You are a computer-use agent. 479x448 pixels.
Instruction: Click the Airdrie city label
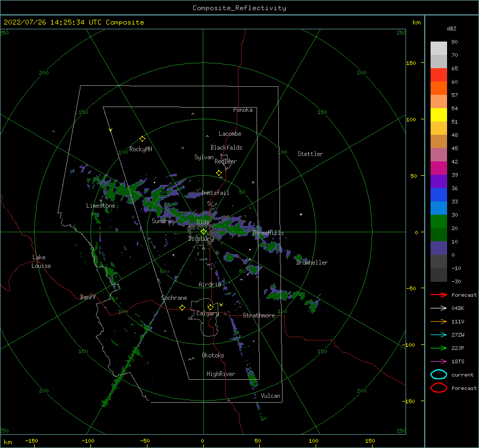[x=210, y=284]
